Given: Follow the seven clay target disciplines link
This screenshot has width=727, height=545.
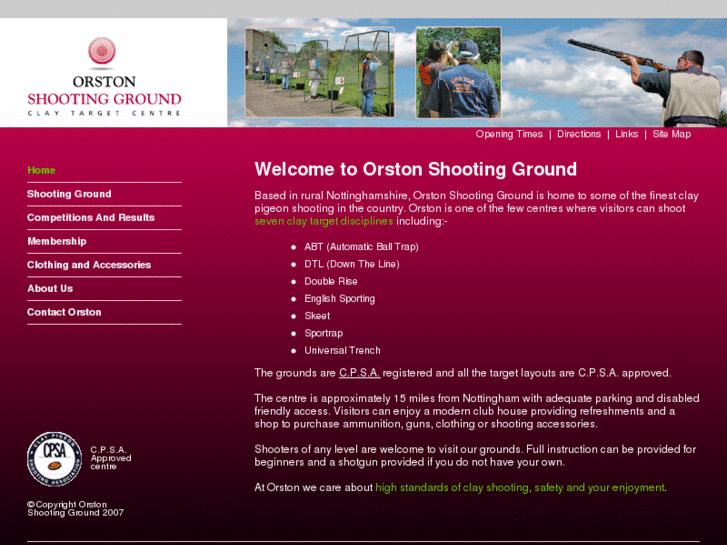Looking at the screenshot, I should 324,221.
